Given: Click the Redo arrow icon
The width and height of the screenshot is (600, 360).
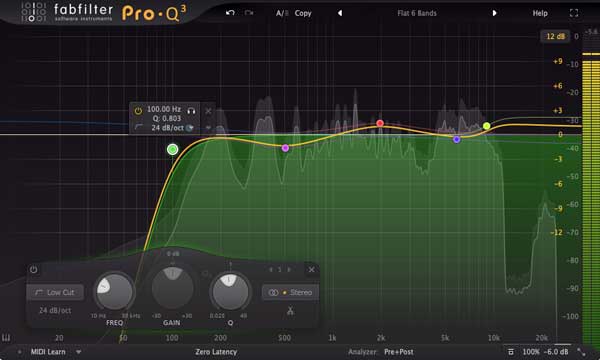Looking at the screenshot, I should (x=249, y=13).
